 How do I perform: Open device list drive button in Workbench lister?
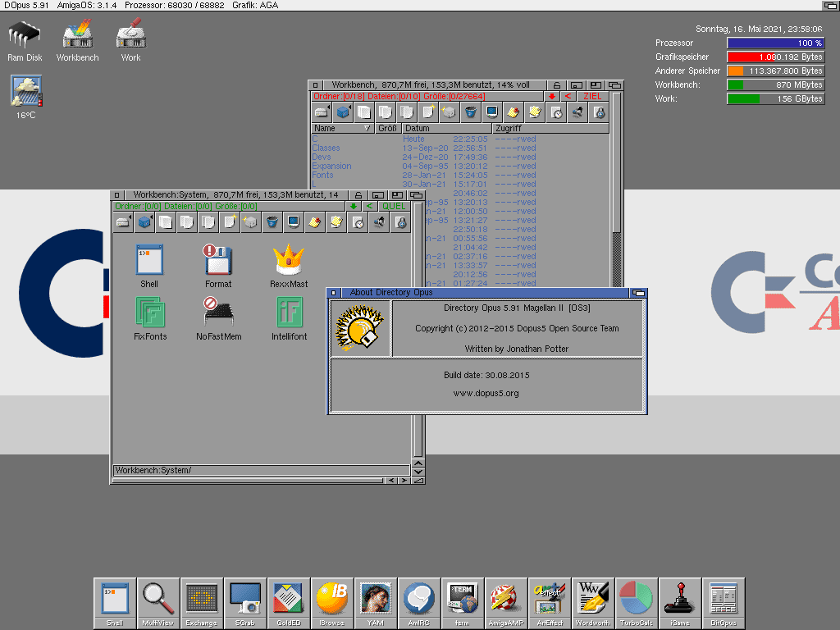(322, 112)
